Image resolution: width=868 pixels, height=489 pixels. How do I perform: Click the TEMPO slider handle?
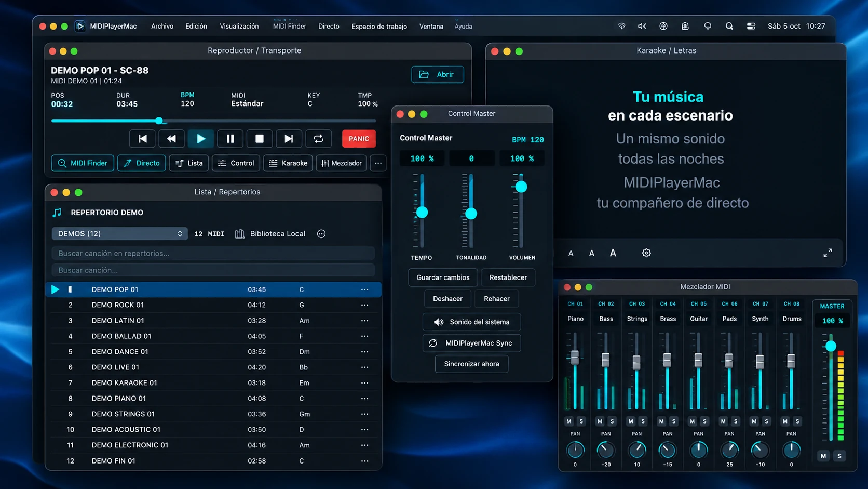(x=422, y=212)
